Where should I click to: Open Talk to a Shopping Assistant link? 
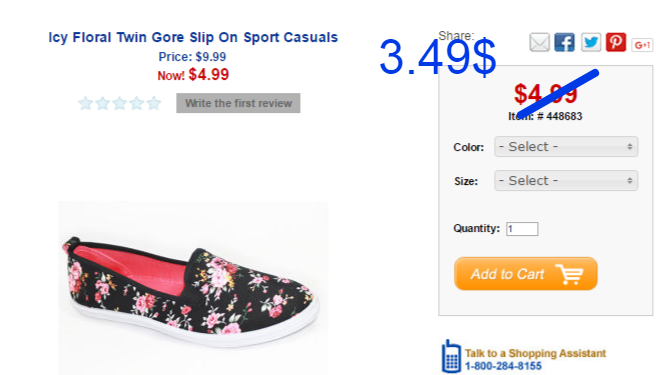coord(535,353)
